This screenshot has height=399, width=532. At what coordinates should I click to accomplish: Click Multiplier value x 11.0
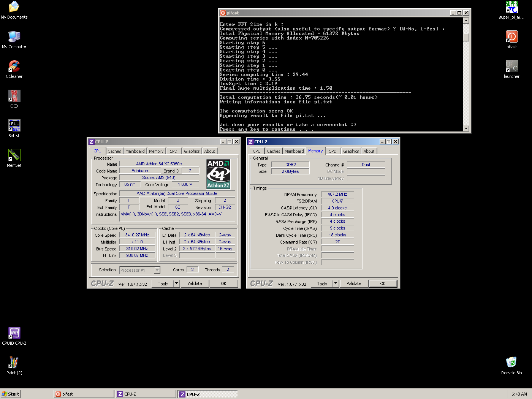coord(137,242)
